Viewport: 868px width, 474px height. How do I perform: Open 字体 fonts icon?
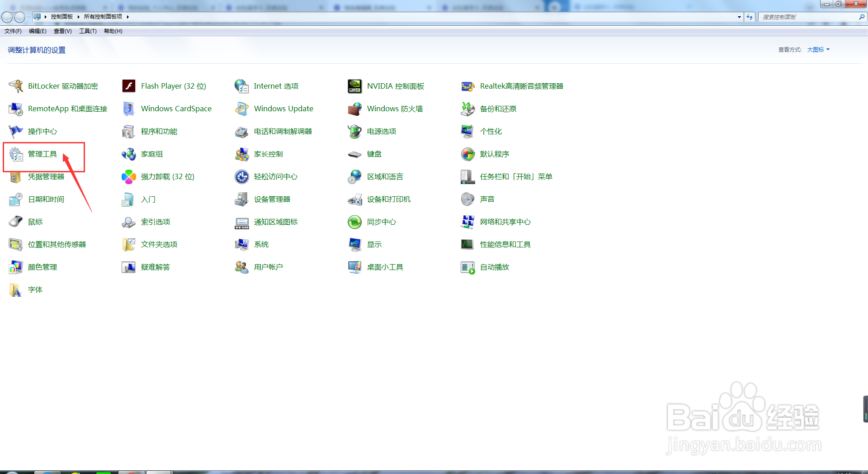tap(16, 289)
